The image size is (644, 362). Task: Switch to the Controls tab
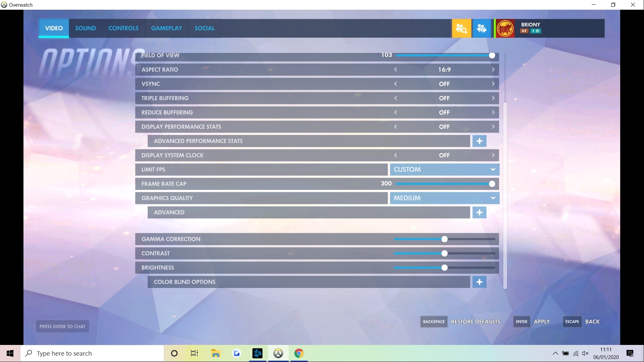(x=123, y=28)
